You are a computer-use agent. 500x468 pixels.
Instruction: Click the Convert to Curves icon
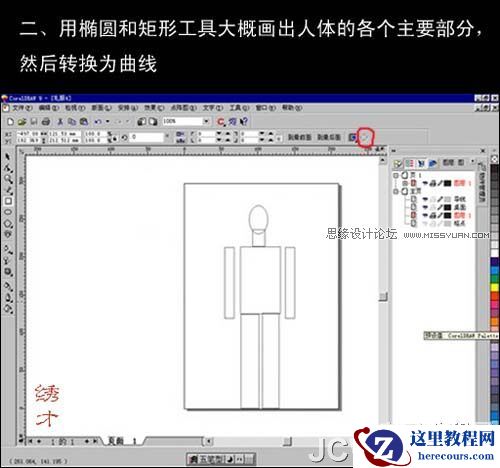366,137
